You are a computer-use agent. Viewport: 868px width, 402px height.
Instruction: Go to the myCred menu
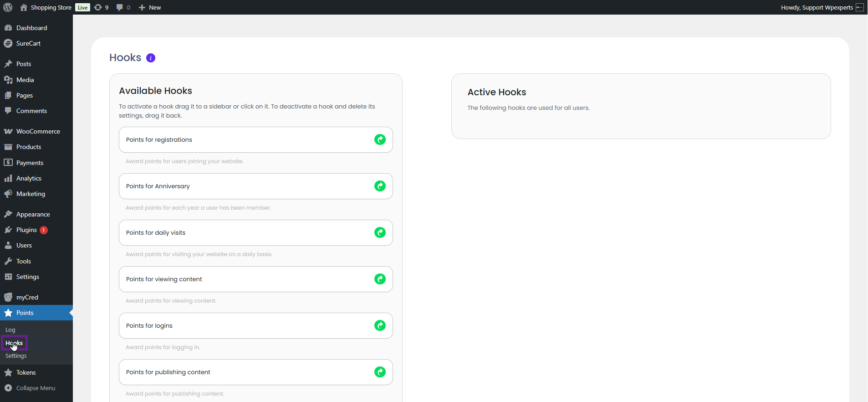coord(27,297)
